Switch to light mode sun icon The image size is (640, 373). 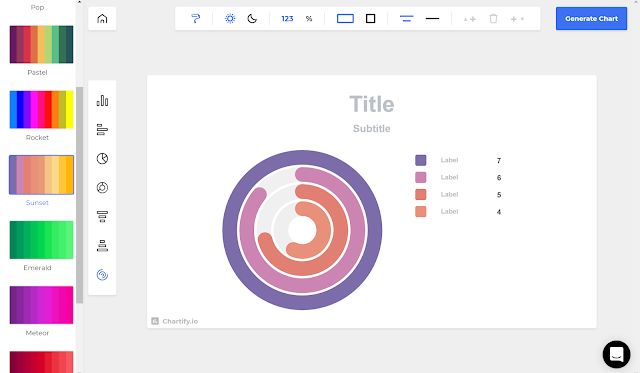point(230,19)
